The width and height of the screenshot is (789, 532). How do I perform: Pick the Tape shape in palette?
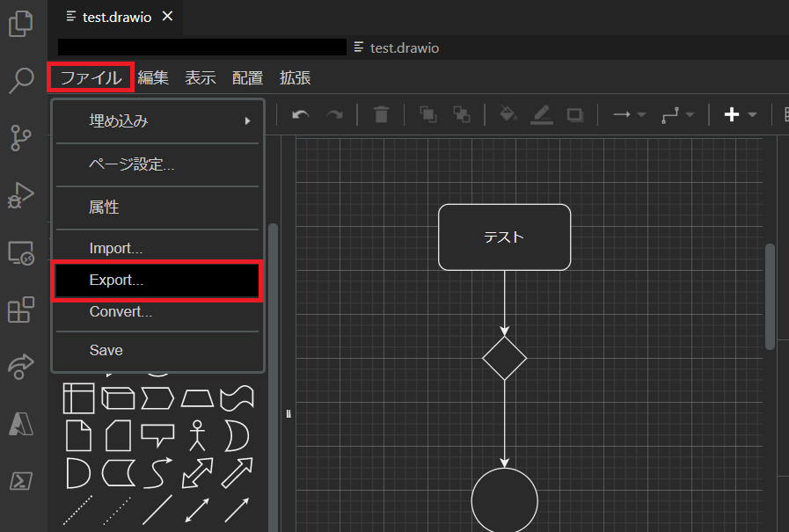tap(237, 398)
